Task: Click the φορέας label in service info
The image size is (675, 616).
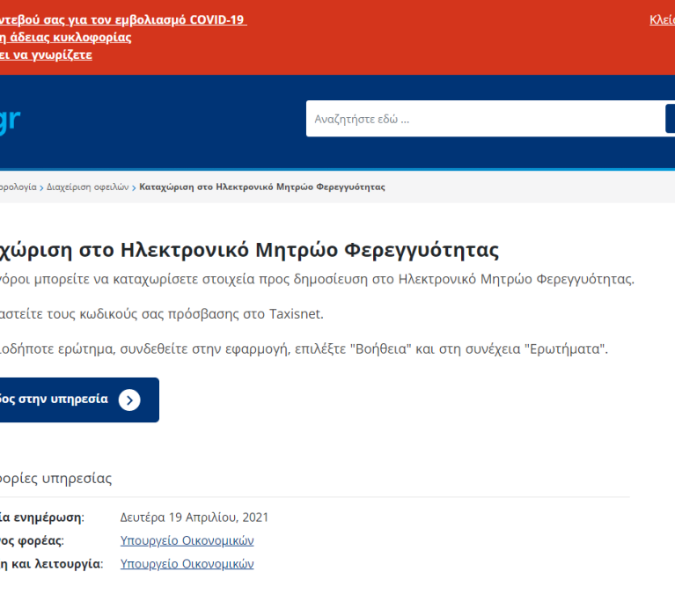Action: [32, 540]
